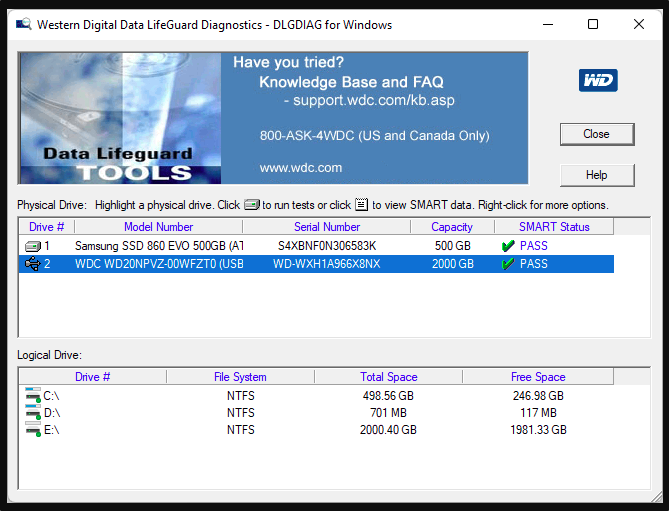Viewport: 669px width, 511px height.
Task: Click NTFS file system for D:\ drive
Action: (x=241, y=413)
